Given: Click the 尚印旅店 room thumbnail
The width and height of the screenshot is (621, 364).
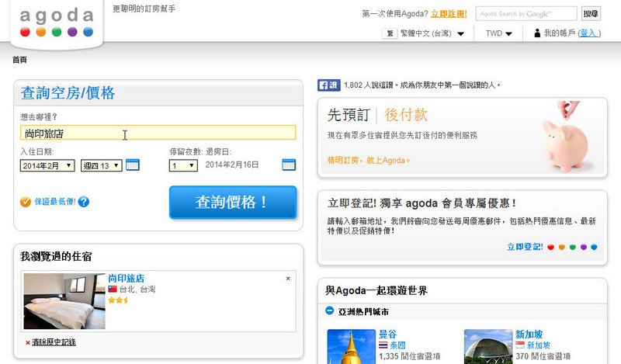Looking at the screenshot, I should click(64, 301).
